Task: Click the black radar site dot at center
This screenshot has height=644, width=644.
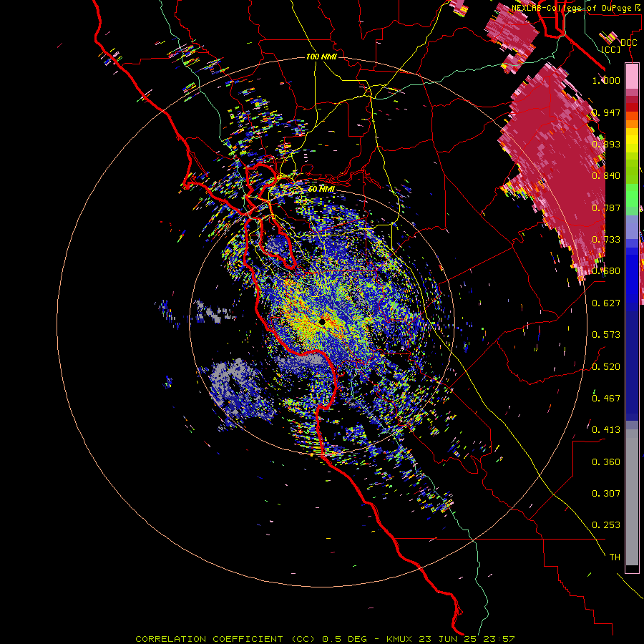Action: (323, 321)
